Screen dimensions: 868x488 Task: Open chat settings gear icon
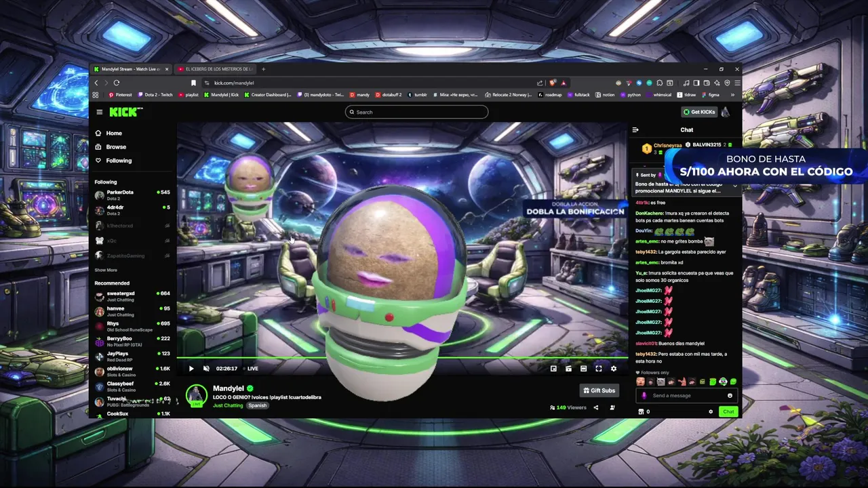(711, 411)
